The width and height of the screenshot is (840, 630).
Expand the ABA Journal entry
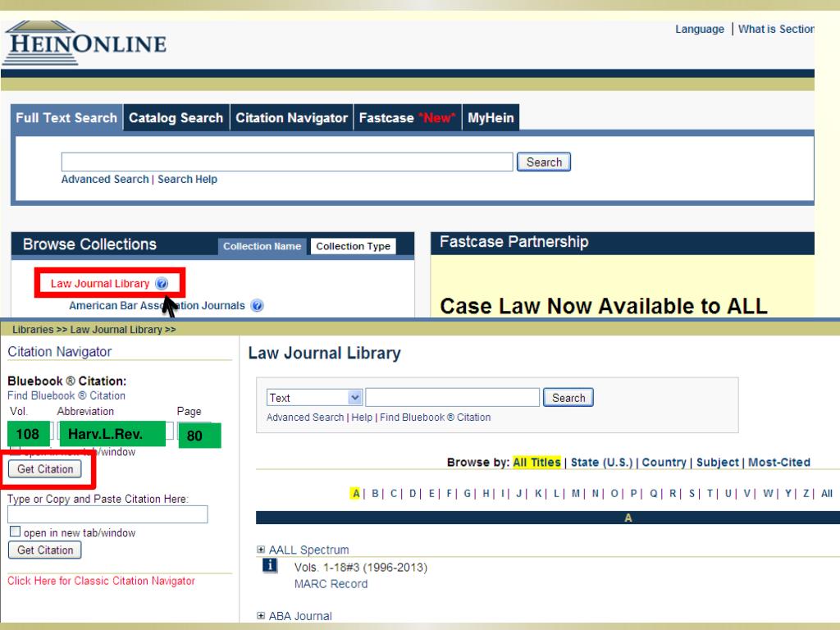point(260,616)
